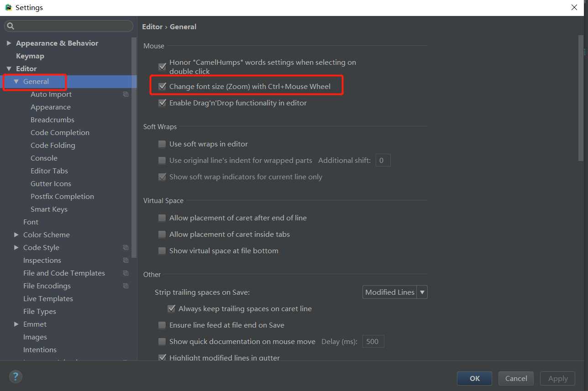Enable Use soft wraps in editor
The height and width of the screenshot is (391, 588).
point(162,144)
